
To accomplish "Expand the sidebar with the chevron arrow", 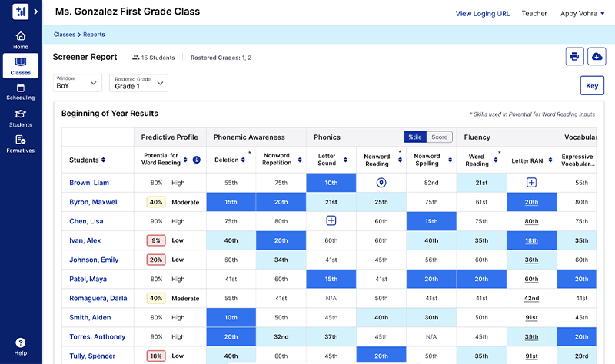I will pyautogui.click(x=35, y=12).
